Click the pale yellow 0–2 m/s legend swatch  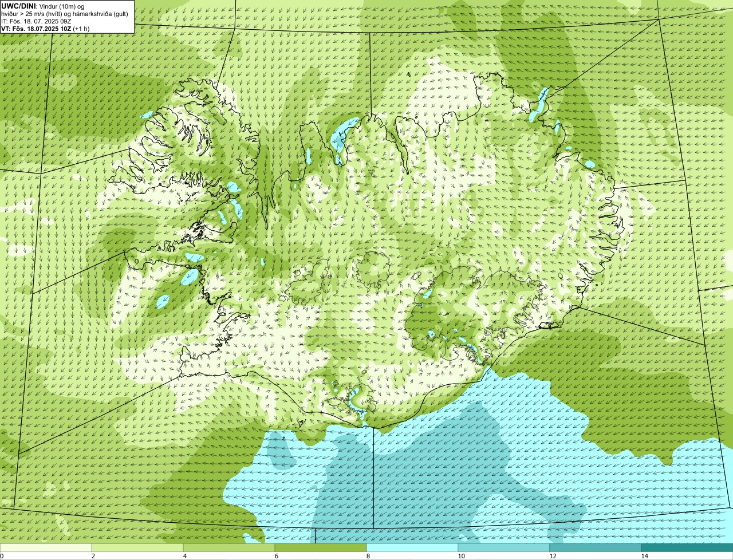pyautogui.click(x=46, y=547)
